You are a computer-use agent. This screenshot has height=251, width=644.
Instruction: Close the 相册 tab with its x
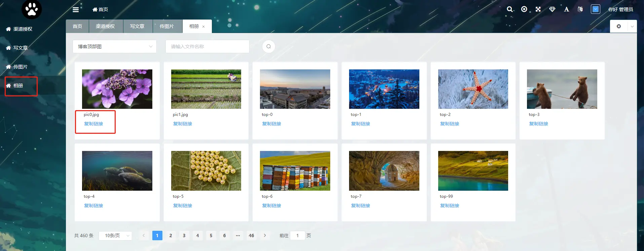coord(203,27)
